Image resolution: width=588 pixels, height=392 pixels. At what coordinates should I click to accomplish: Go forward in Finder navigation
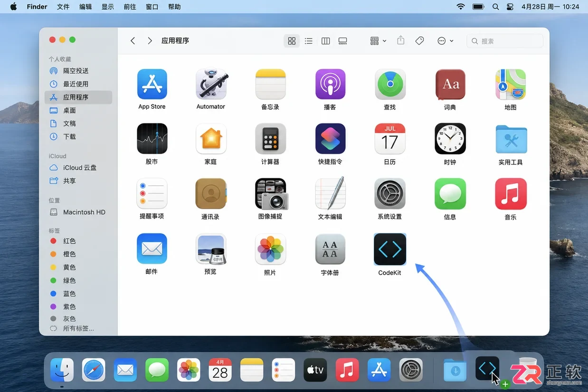click(150, 41)
